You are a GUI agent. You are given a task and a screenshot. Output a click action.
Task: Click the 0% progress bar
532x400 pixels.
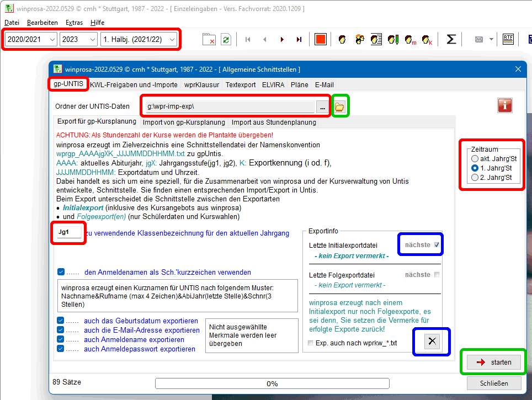pos(272,383)
